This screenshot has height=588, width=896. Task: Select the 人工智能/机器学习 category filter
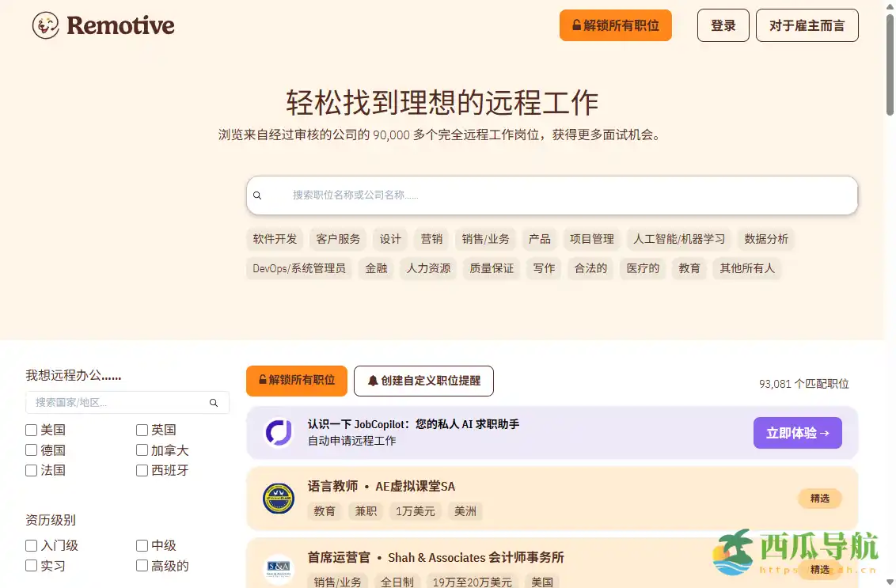(x=679, y=239)
